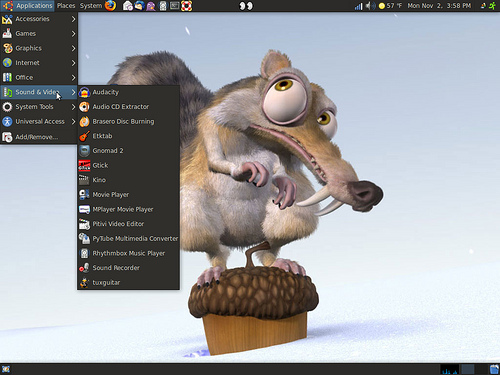This screenshot has width=500, height=375.
Task: Launch Audio CD Extractor
Action: coord(129,107)
